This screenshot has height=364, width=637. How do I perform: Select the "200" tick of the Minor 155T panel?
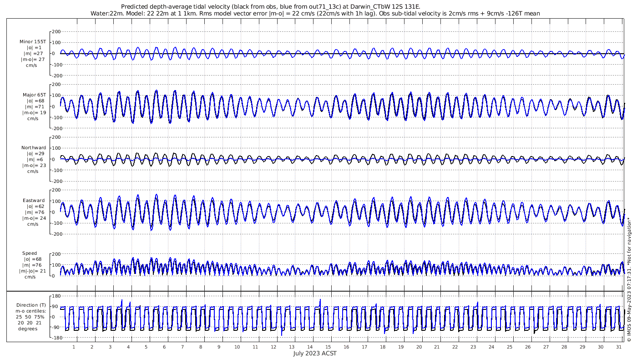[56, 31]
